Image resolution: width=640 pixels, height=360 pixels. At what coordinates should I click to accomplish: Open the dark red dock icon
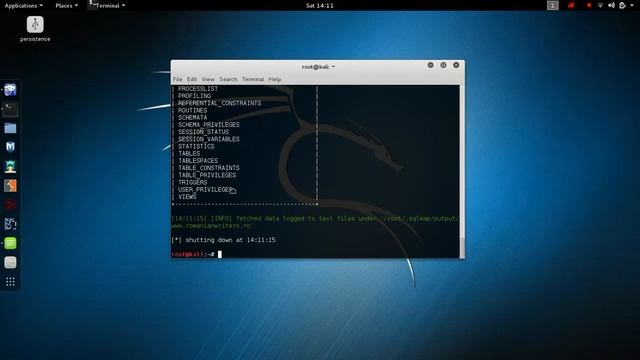(x=10, y=205)
